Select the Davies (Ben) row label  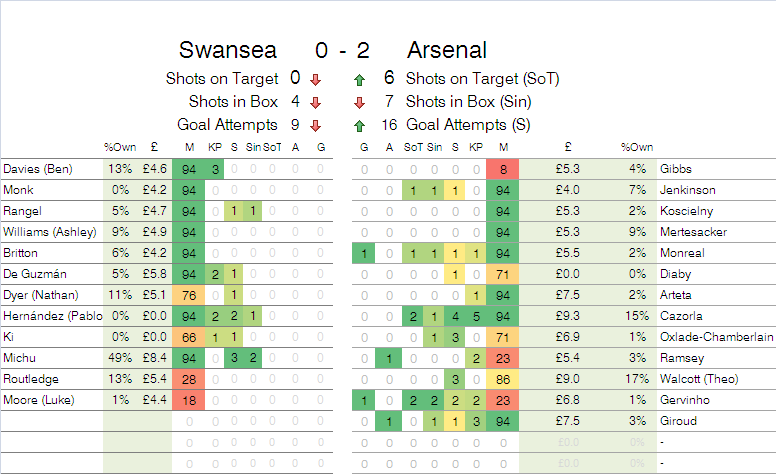pos(50,169)
